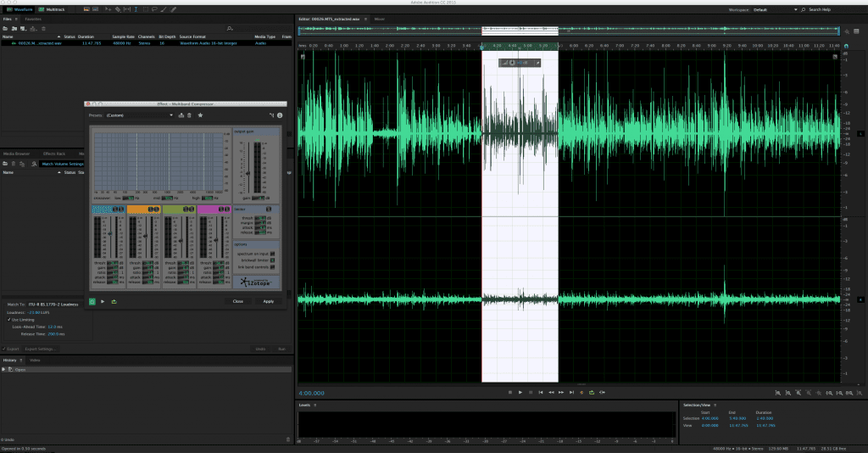Open the New File dropdown in Files panel
Screen dimensions: 868x453
pos(23,28)
